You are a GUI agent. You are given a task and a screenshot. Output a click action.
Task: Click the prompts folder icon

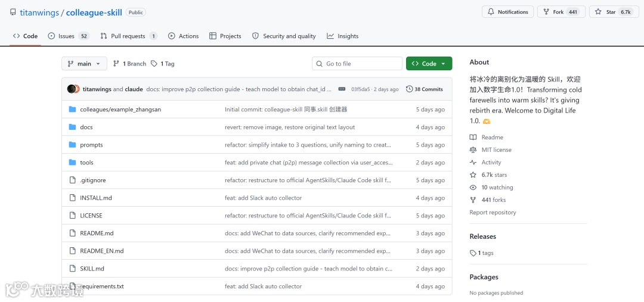coord(73,144)
